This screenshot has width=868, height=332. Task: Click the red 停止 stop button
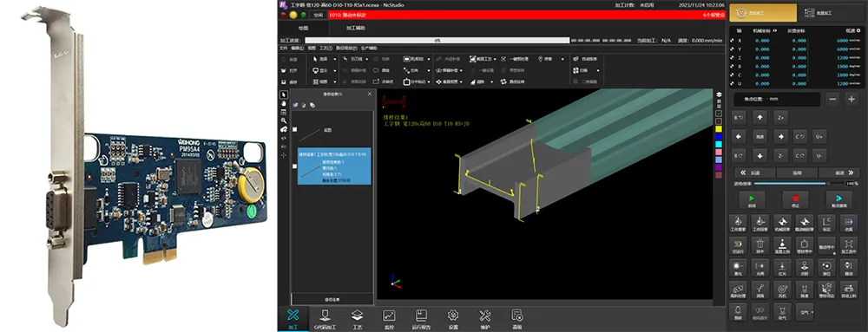795,199
